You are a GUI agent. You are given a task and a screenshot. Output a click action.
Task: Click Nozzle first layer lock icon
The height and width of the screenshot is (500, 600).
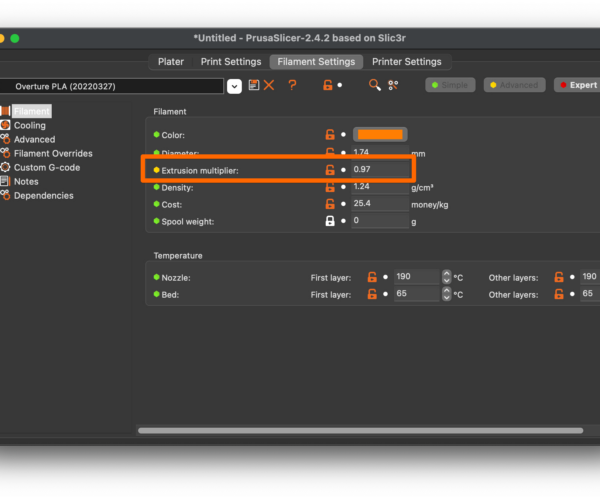372,277
